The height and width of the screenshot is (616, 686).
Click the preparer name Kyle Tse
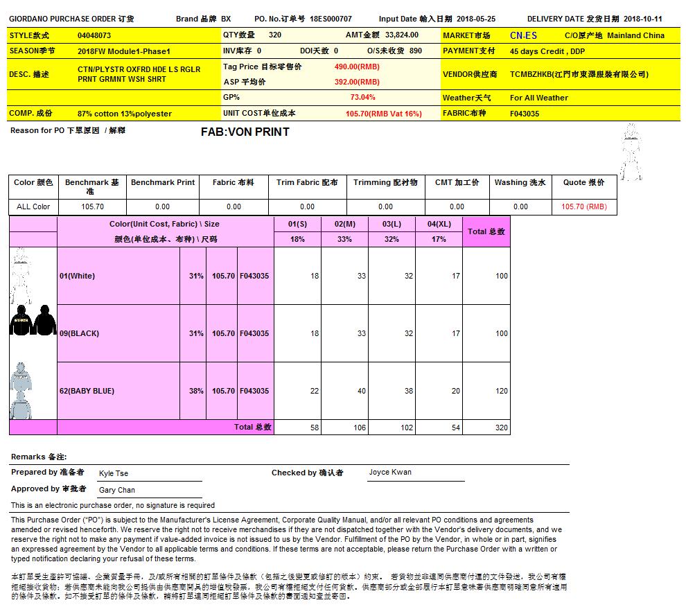(x=114, y=473)
